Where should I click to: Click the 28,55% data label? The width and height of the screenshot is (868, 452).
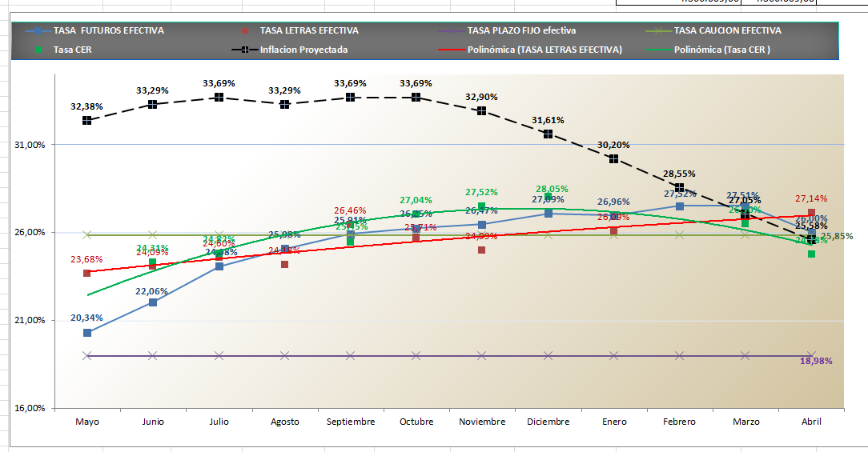point(679,174)
